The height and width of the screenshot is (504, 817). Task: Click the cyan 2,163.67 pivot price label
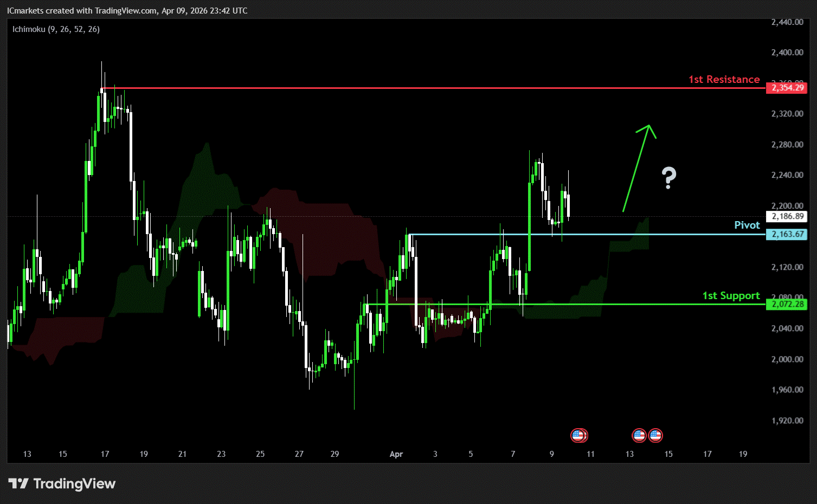point(786,234)
